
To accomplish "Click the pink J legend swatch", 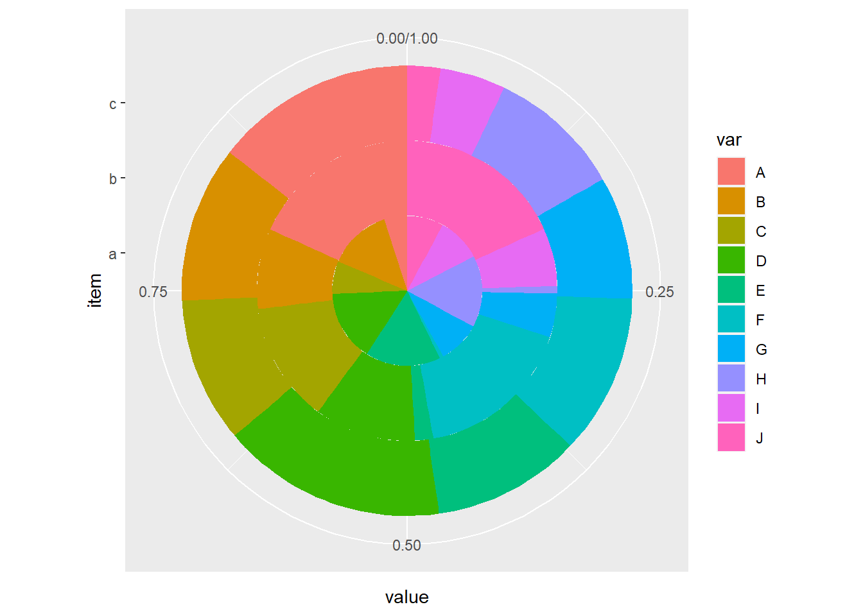I will click(731, 438).
